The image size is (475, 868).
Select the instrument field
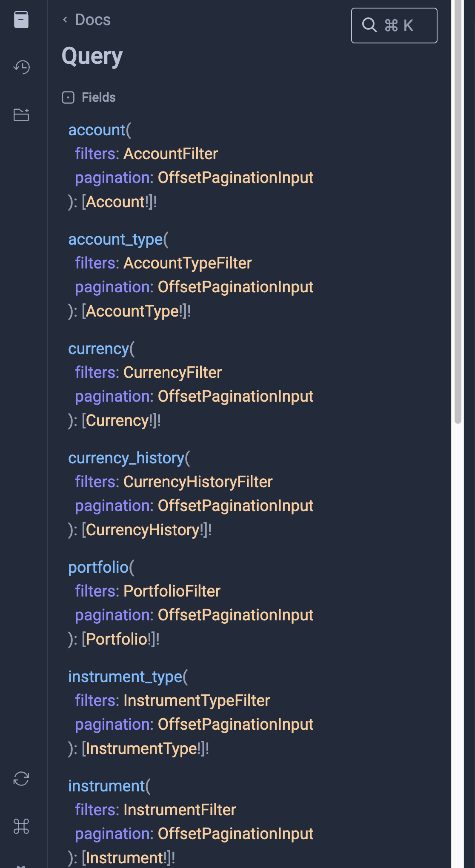point(106,786)
